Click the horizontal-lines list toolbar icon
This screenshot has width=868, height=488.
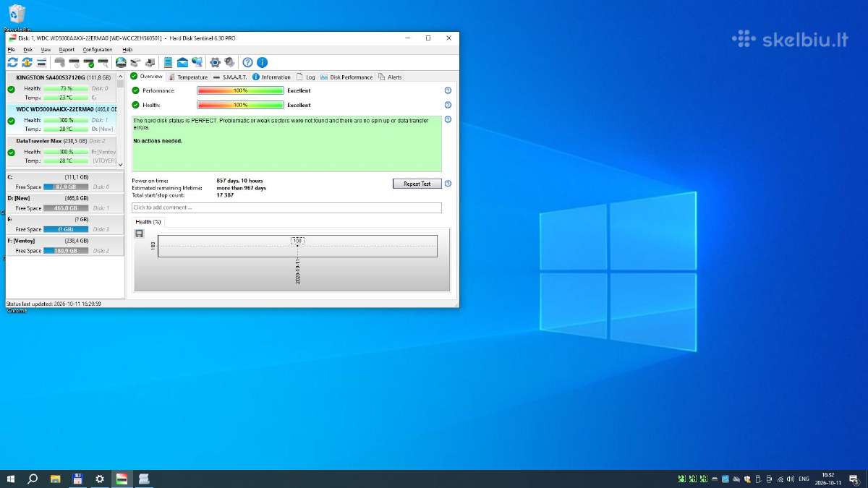pos(42,63)
